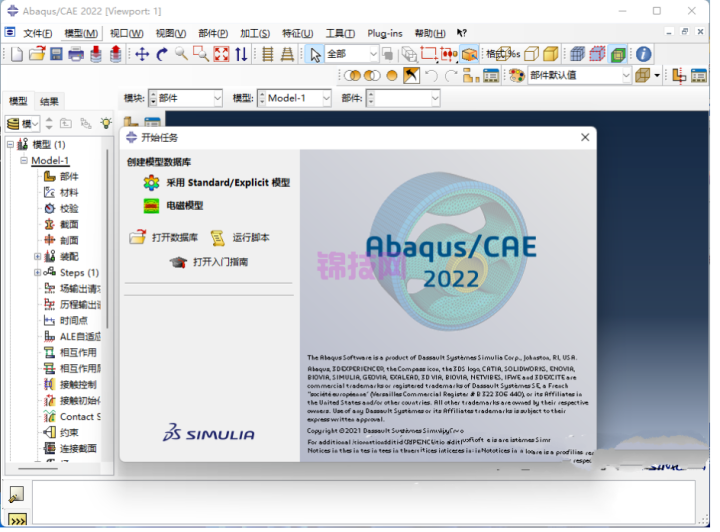Screen dimensions: 720x532
Task: Click 打开入门指南 tutorial link
Action: point(208,262)
